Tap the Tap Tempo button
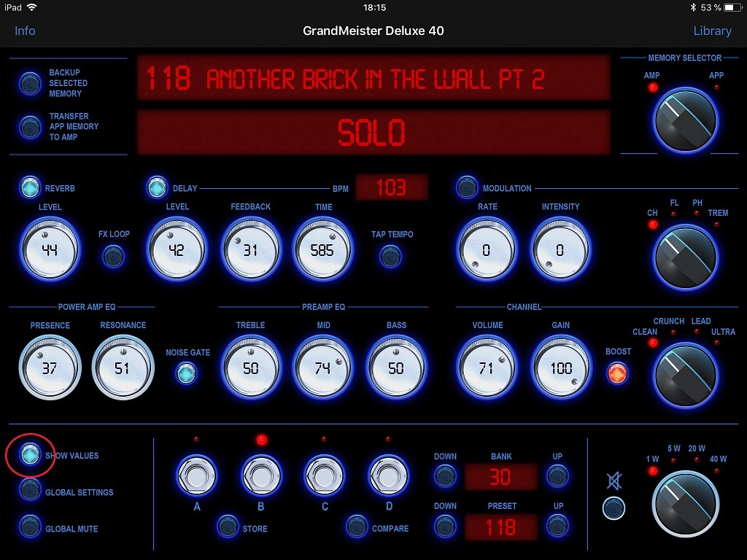The image size is (747, 560). click(x=391, y=257)
